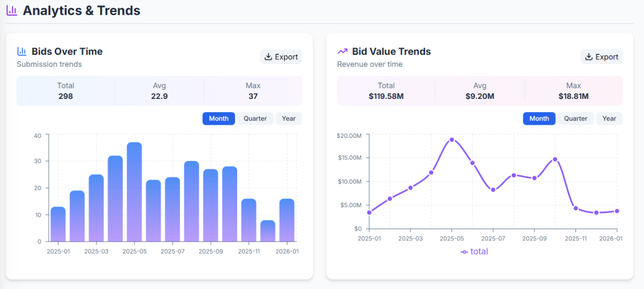This screenshot has height=289, width=644.
Task: Click the purple 'total' legend marker icon
Action: (464, 252)
